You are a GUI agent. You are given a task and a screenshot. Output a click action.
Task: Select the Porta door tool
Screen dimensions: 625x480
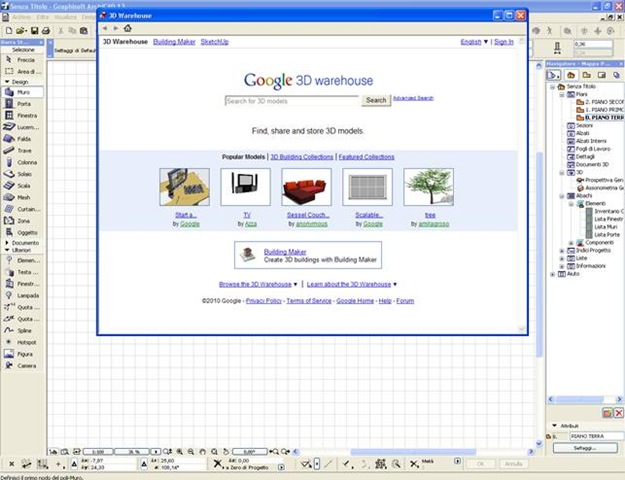click(x=22, y=104)
